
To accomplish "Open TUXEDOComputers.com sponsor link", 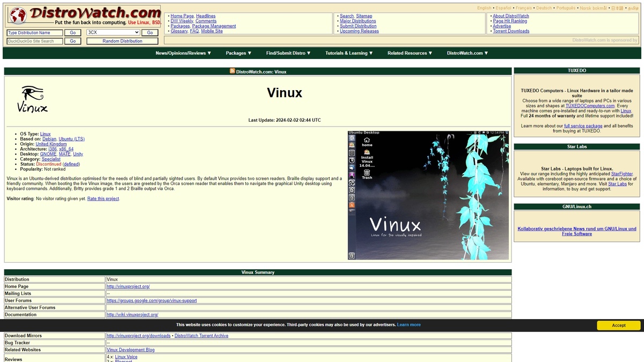I will (590, 106).
